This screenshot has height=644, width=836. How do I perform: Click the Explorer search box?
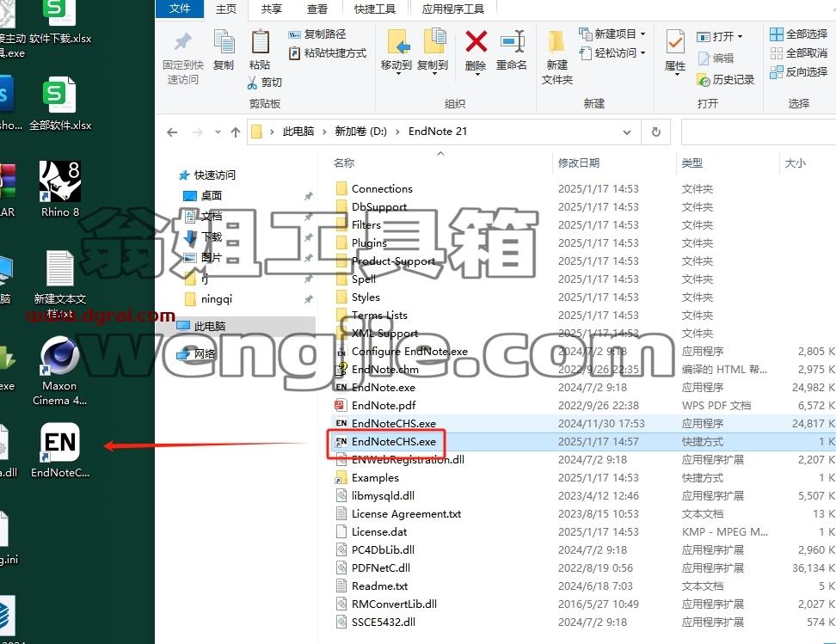point(758,132)
